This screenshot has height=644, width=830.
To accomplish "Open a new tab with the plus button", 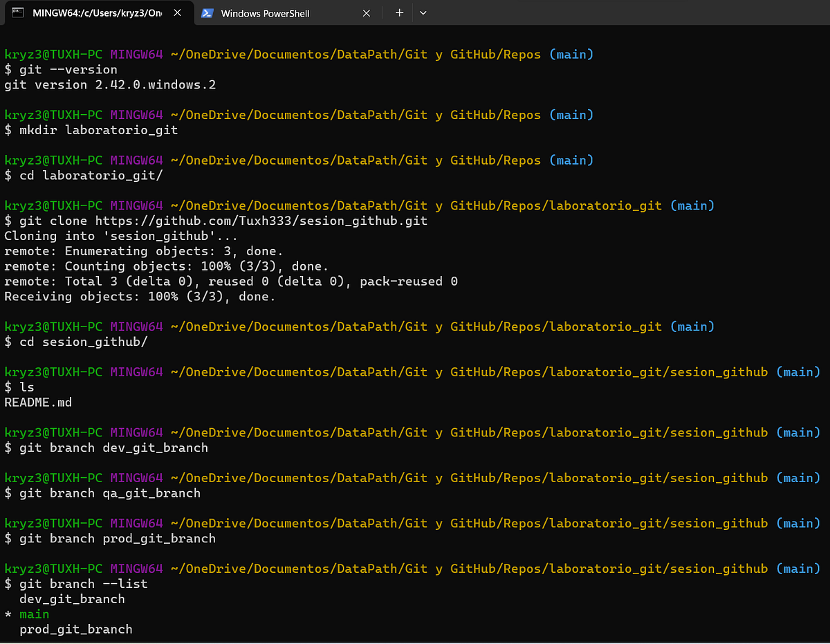I will [400, 12].
